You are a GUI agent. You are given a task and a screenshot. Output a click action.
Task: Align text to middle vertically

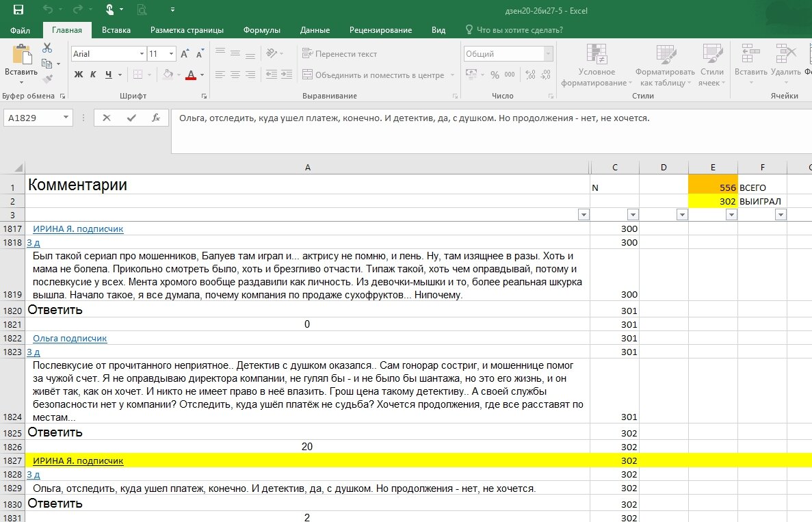[x=235, y=53]
